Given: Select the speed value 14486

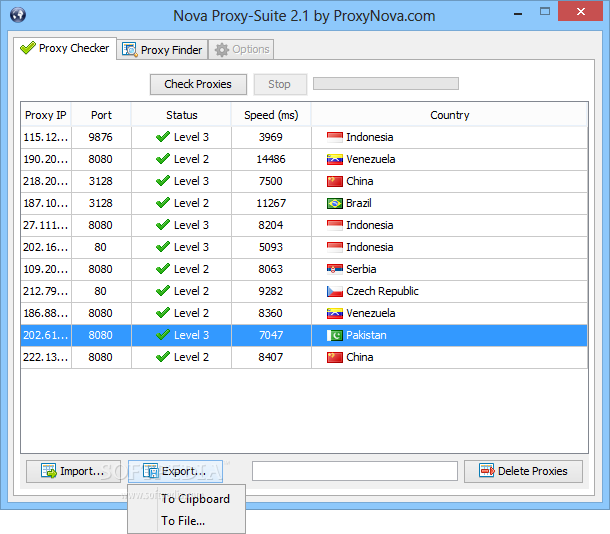Looking at the screenshot, I should click(271, 159).
